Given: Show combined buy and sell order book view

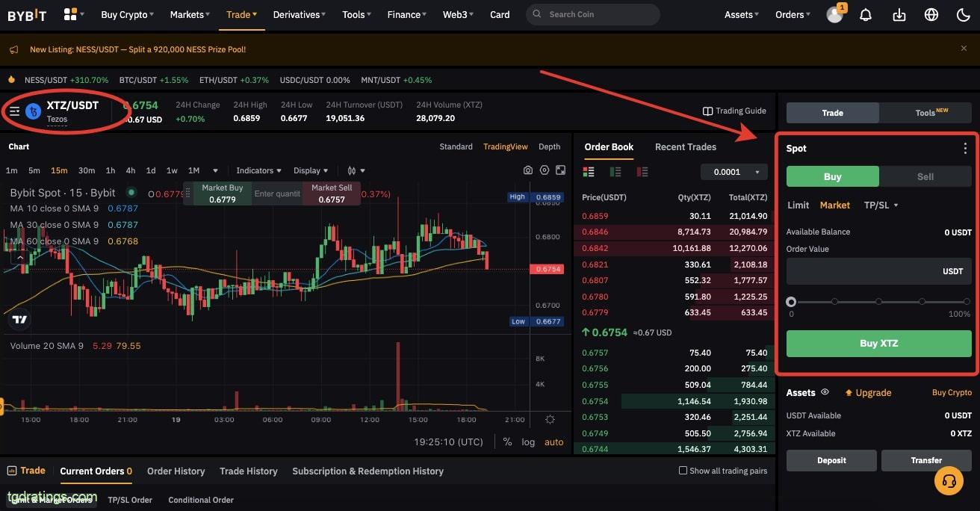Looking at the screenshot, I should coord(589,172).
